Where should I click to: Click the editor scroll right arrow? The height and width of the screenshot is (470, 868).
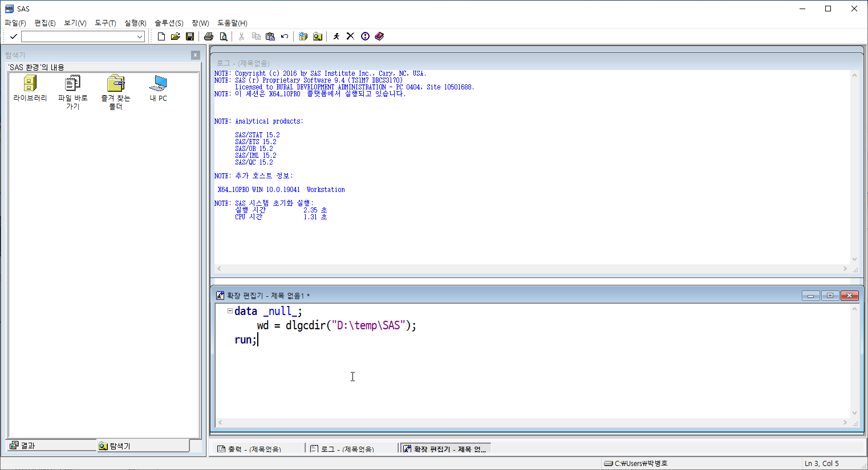coord(845,423)
